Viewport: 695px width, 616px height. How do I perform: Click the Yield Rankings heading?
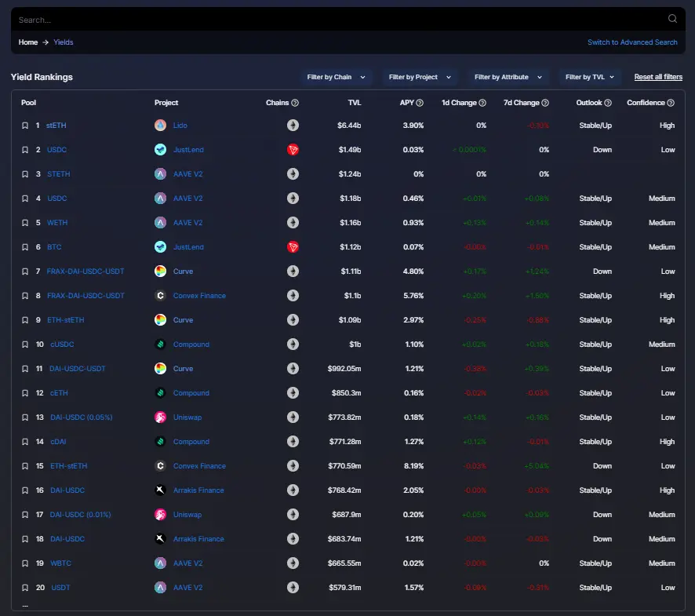(42, 77)
